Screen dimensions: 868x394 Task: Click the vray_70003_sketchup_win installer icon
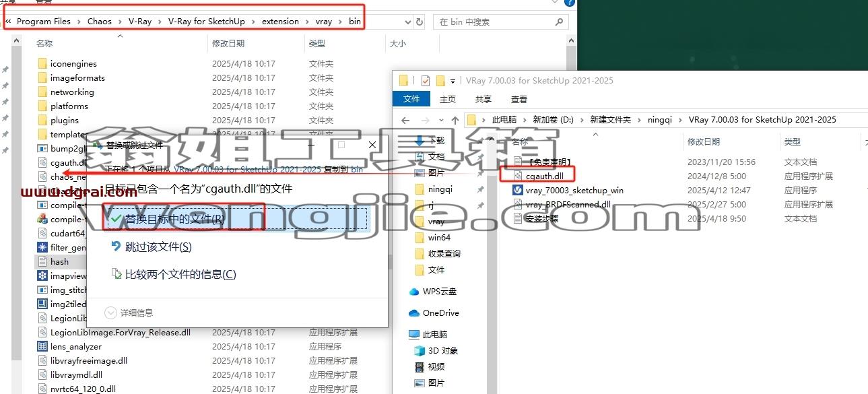[518, 190]
